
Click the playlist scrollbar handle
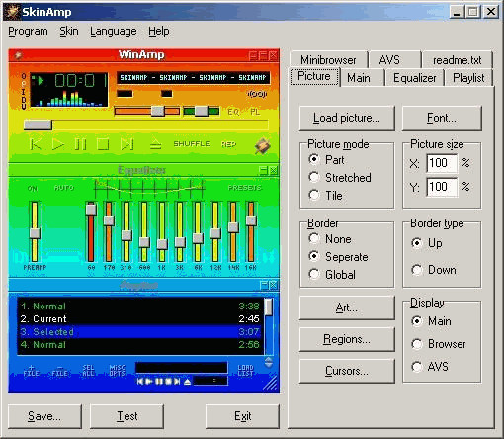click(x=269, y=307)
